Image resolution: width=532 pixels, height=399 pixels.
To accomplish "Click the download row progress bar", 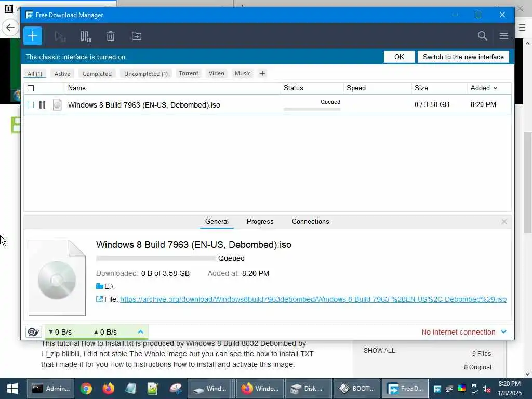I will click(312, 109).
